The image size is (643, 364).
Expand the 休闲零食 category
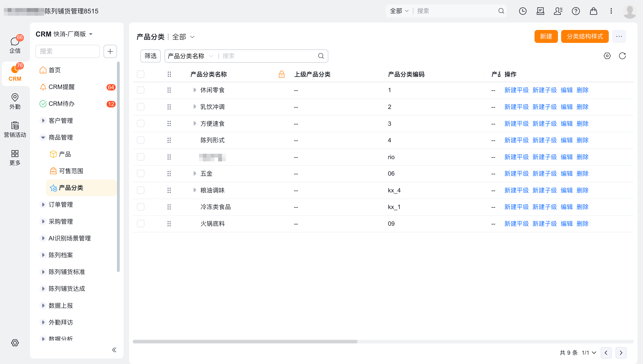pyautogui.click(x=195, y=90)
